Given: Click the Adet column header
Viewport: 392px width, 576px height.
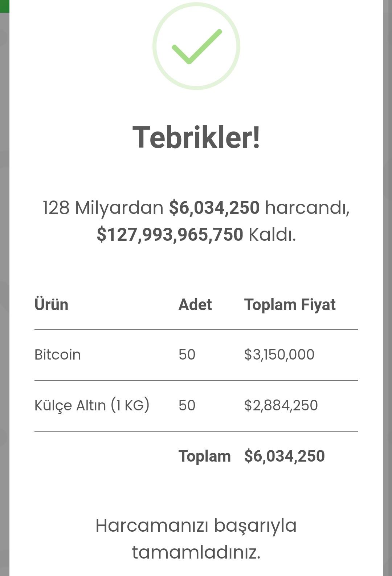Looking at the screenshot, I should (x=195, y=304).
